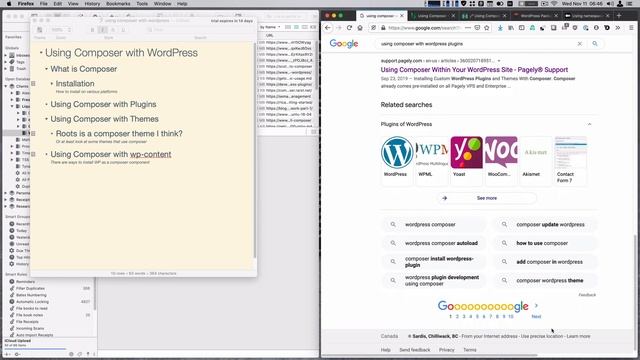Viewport: 640px width, 360px height.
Task: Open 'Using Composer Within Your WordPress Site' result
Action: (474, 70)
